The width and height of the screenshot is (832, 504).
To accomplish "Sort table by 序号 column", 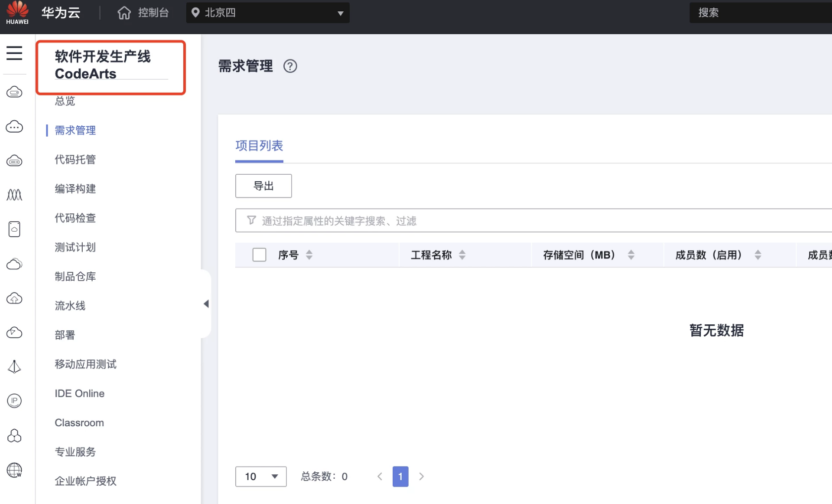I will 310,255.
